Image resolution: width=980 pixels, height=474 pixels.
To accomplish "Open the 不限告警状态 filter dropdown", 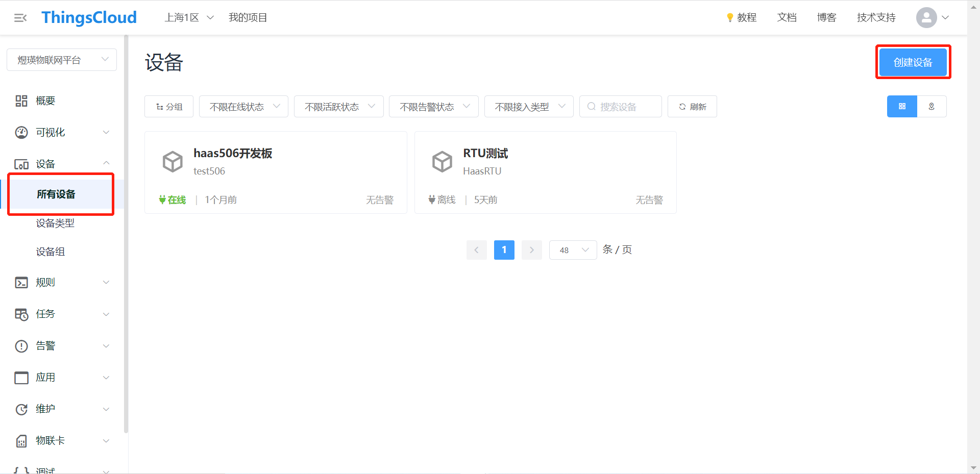I will pyautogui.click(x=434, y=107).
